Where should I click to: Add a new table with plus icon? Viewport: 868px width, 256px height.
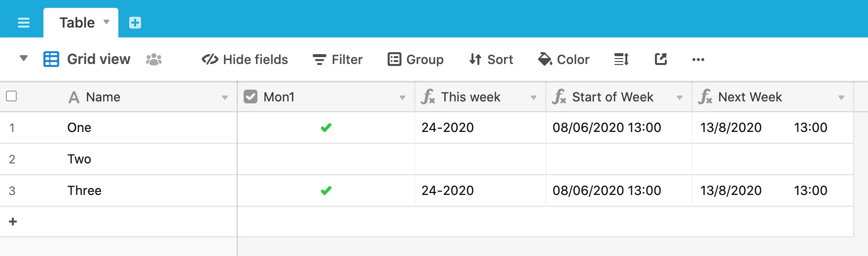click(x=135, y=23)
